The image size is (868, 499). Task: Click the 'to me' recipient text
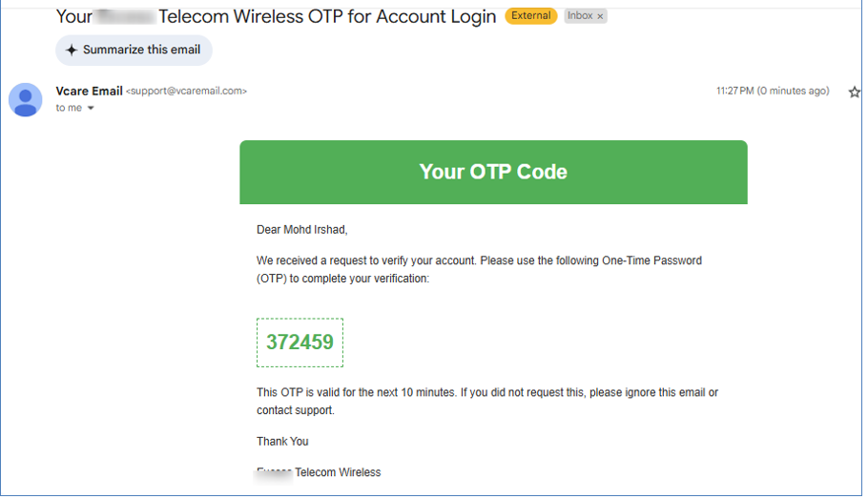69,108
